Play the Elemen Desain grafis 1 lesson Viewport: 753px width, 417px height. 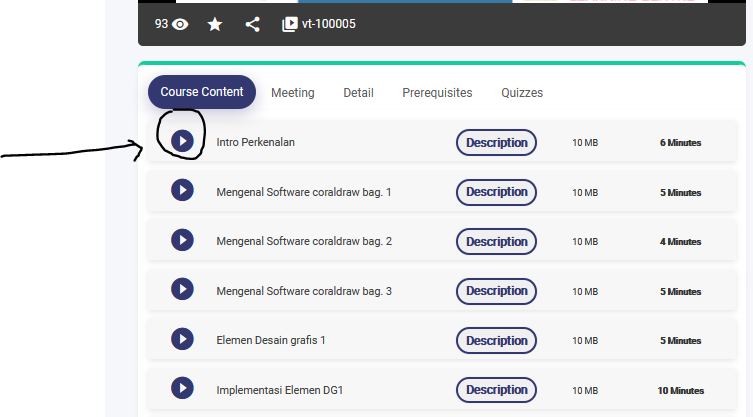182,339
